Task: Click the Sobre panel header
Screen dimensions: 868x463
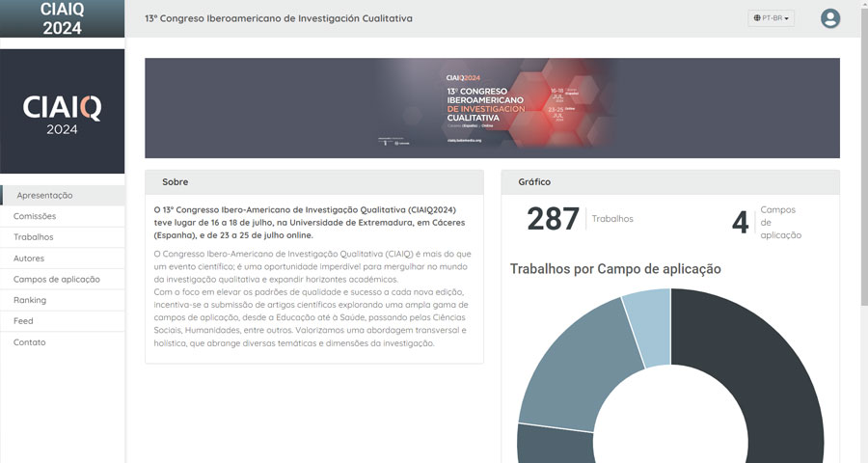Action: (x=313, y=182)
